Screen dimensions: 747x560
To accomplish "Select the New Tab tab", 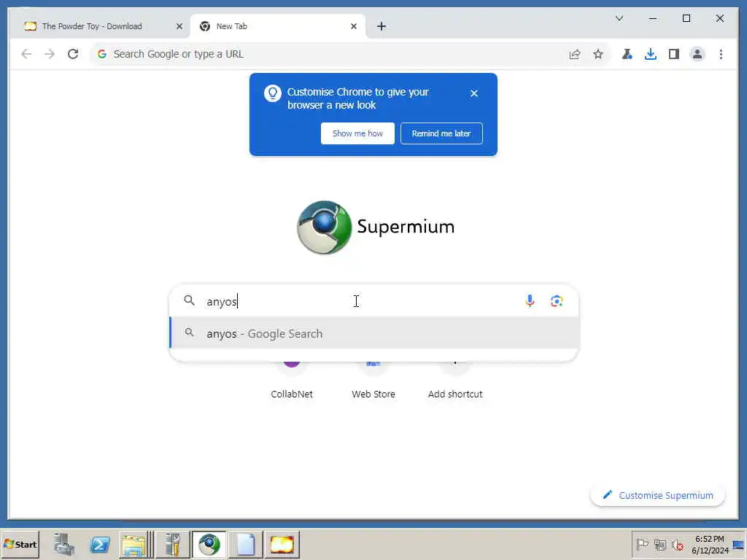I will [278, 26].
